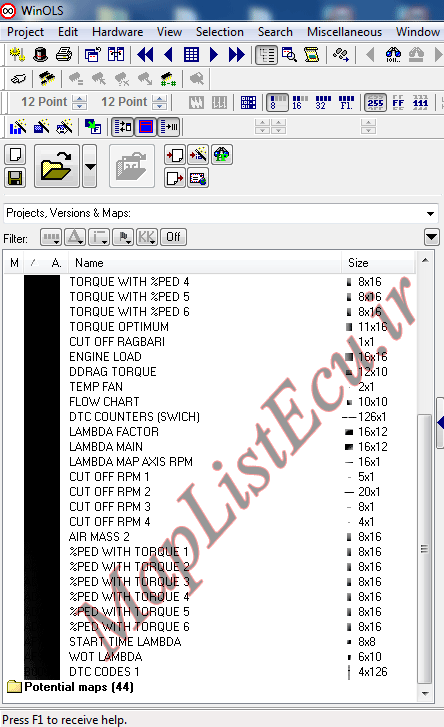The height and width of the screenshot is (727, 444).
Task: Click the map list vertical scrollbar thumb
Action: click(x=424, y=549)
